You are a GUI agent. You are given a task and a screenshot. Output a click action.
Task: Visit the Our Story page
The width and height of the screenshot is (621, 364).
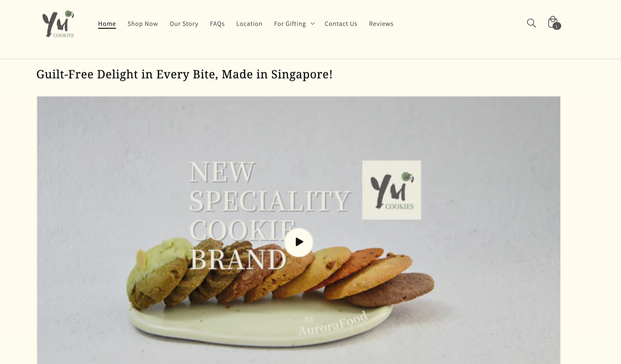pos(184,24)
